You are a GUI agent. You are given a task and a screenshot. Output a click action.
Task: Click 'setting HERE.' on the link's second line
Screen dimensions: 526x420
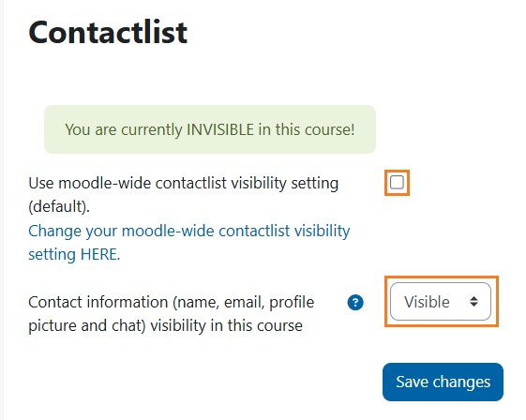pyautogui.click(x=74, y=254)
